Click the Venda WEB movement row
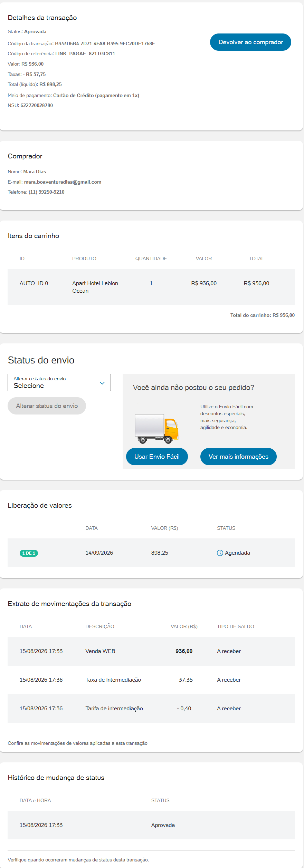 (151, 651)
